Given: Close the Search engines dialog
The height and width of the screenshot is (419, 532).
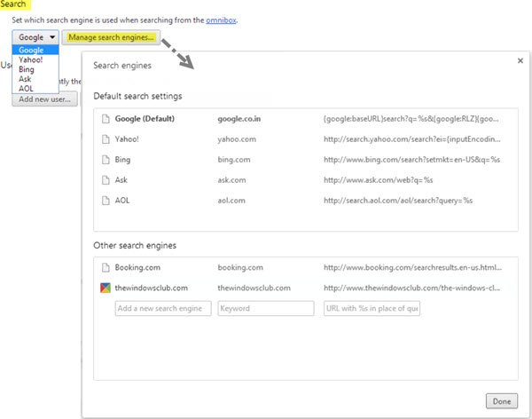Looking at the screenshot, I should (519, 60).
